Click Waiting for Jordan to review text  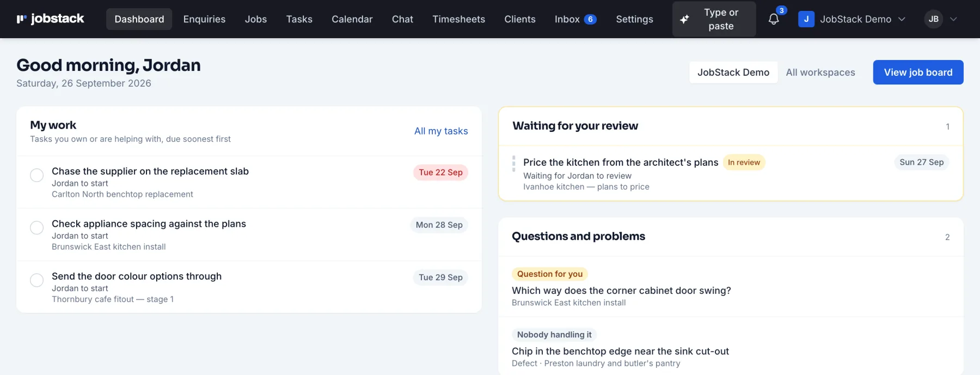pos(577,176)
